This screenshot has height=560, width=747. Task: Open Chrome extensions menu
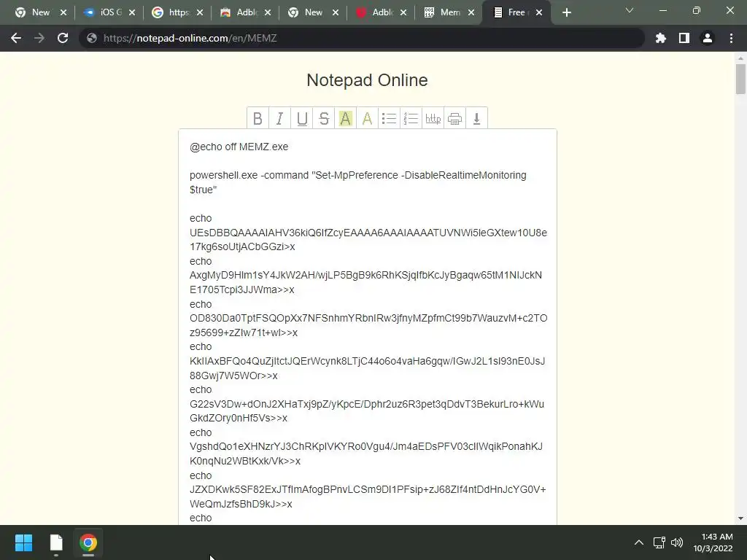(x=661, y=38)
